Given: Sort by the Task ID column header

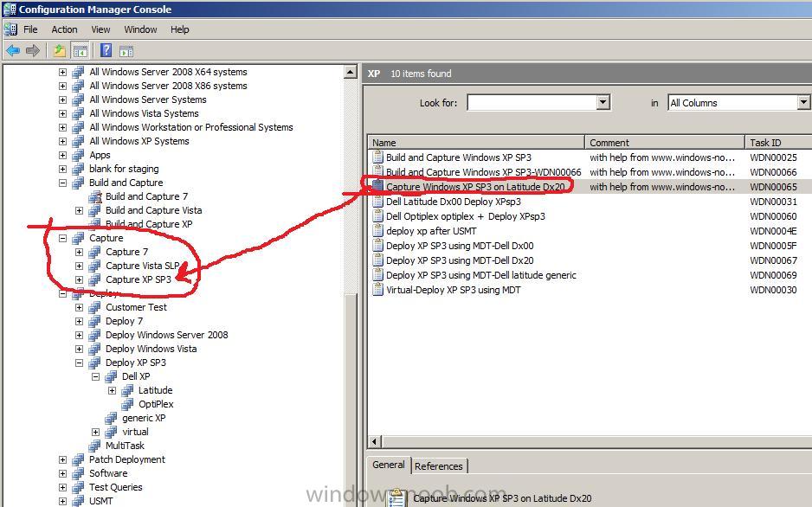Looking at the screenshot, I should 779,142.
